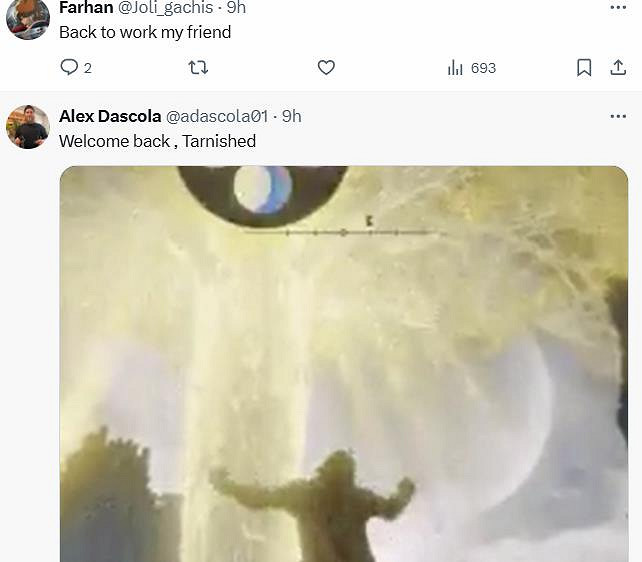Click the reply count number 2
Screen dimensions: 642x562
88,68
